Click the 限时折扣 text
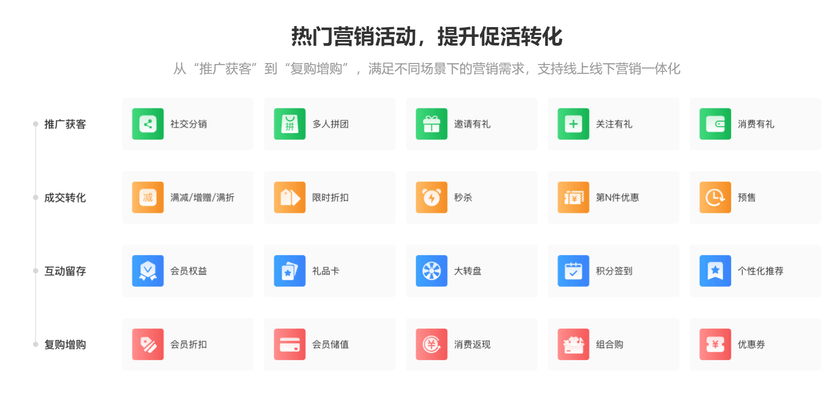 click(x=331, y=198)
